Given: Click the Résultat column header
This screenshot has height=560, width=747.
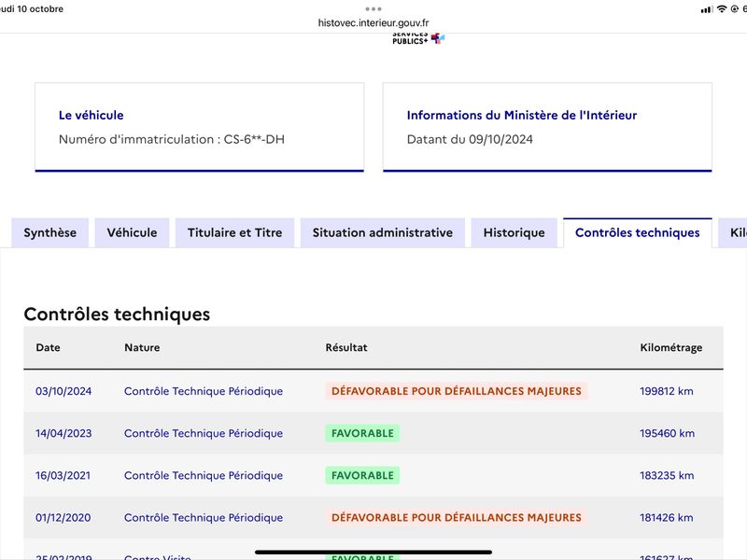Looking at the screenshot, I should pyautogui.click(x=346, y=347).
